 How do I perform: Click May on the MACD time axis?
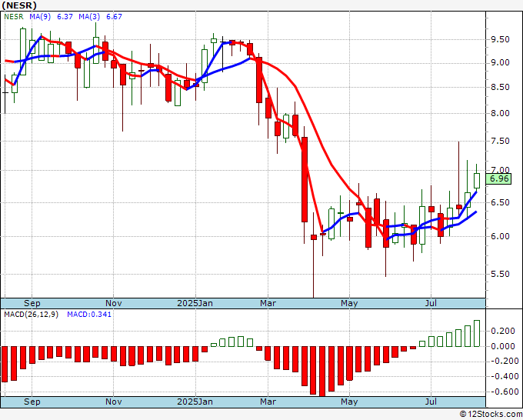coord(349,402)
